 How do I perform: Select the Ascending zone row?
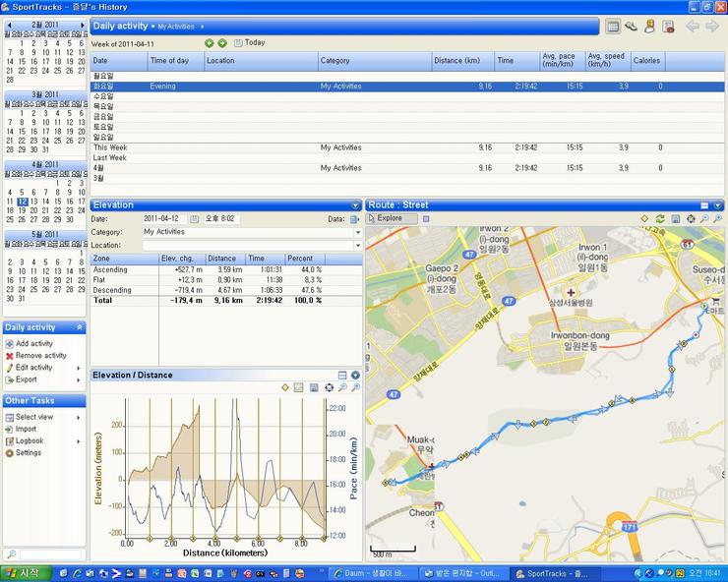(x=226, y=269)
